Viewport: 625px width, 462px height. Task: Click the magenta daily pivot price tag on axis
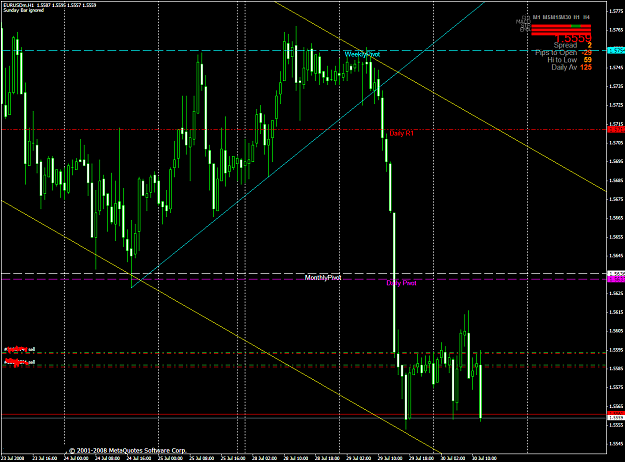[616, 279]
